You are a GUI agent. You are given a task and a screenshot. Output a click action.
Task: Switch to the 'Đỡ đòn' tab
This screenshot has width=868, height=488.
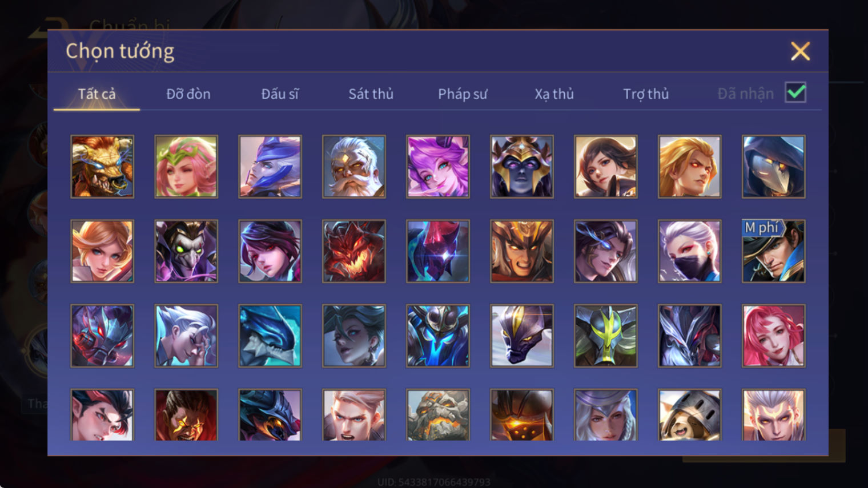tap(188, 94)
